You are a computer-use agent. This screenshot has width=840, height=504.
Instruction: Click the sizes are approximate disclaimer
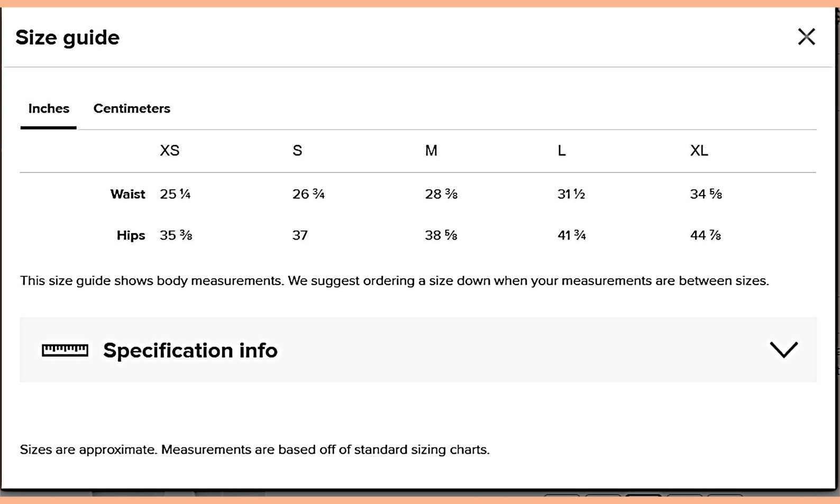254,450
